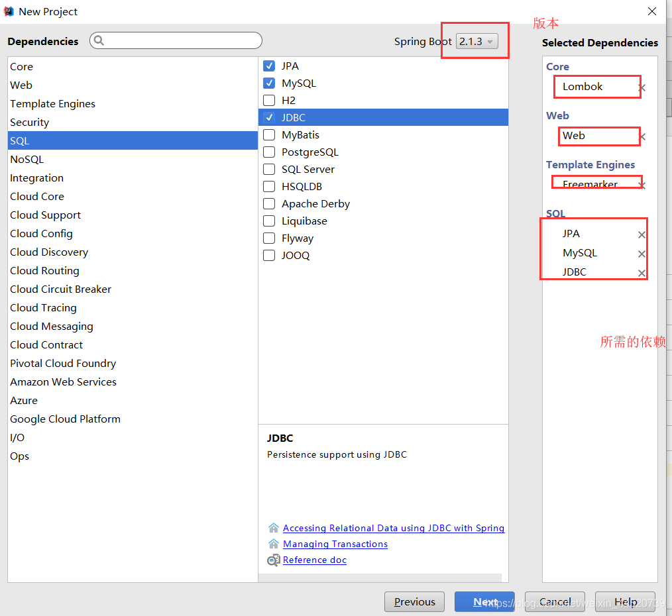This screenshot has height=616, width=672.
Task: Check the H2 checkbox
Action: pyautogui.click(x=269, y=100)
